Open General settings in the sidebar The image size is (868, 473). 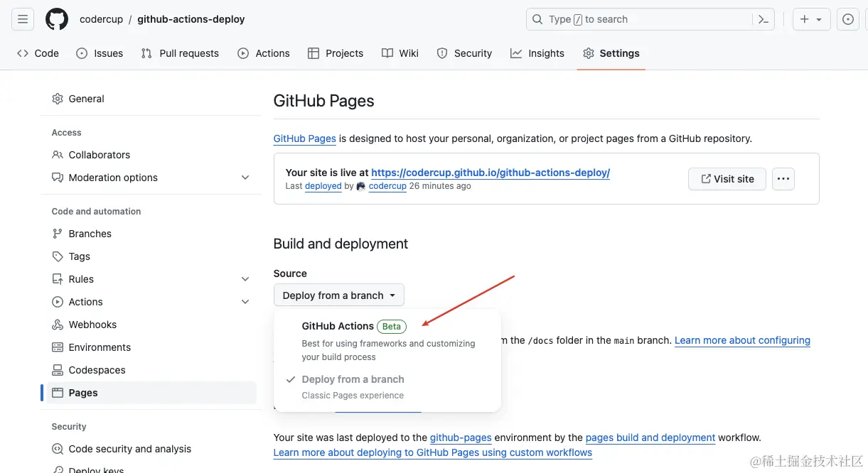(x=151, y=99)
